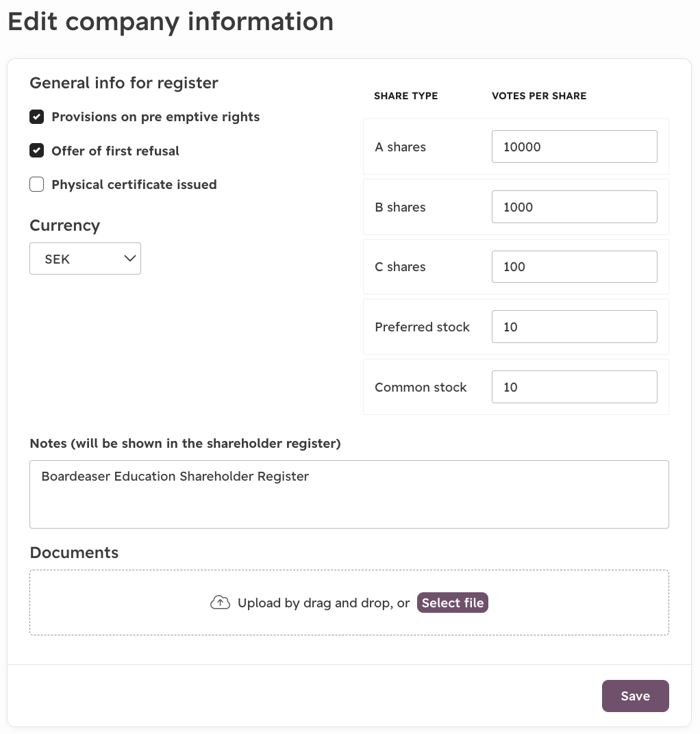Open the Currency SEK dropdown
Screen dimensions: 700x734
(x=85, y=258)
